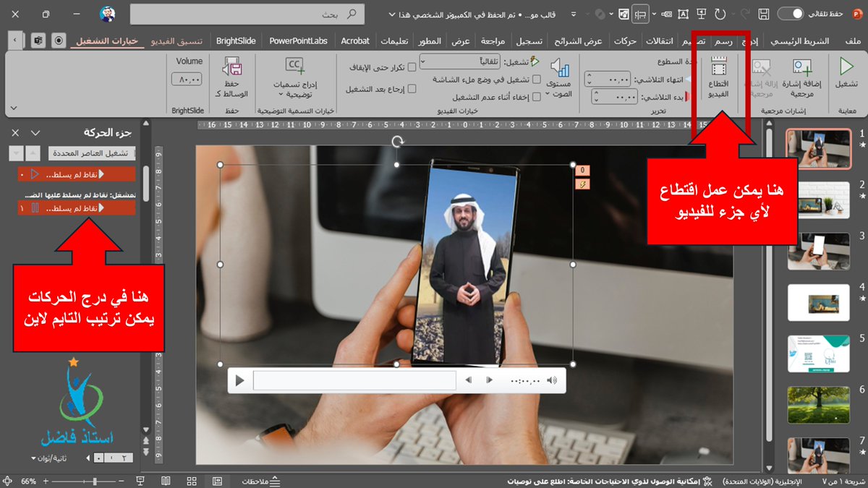Switch to the PowerPointLabs tab
Screen dimensions: 868x488
coord(297,41)
